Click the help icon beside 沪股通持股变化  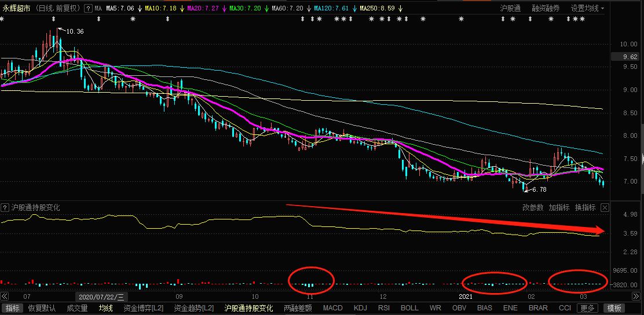point(5,207)
